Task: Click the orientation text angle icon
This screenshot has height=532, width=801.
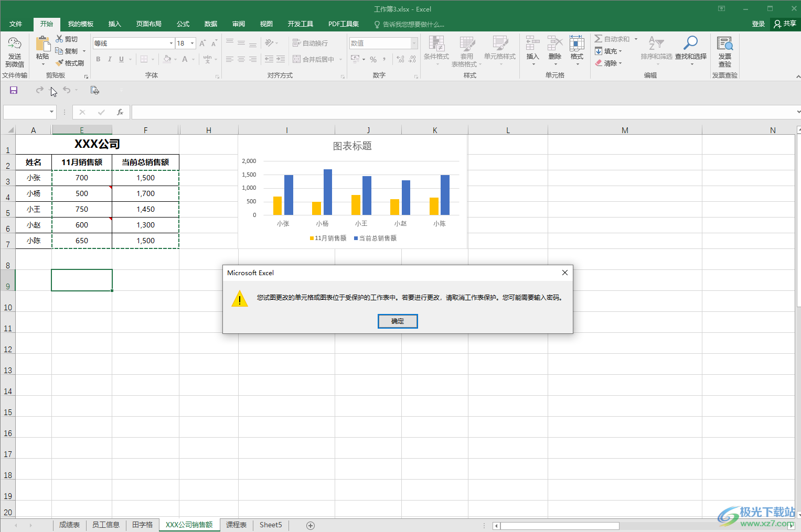Action: point(270,43)
